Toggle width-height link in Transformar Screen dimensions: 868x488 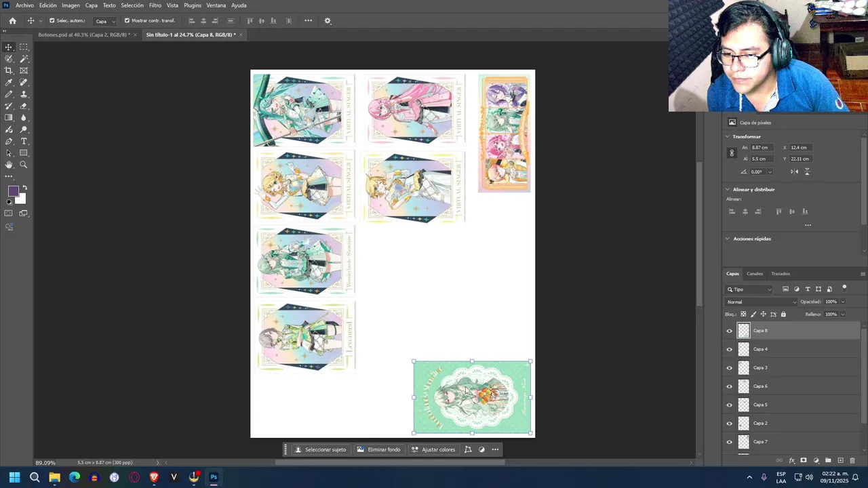pos(732,153)
